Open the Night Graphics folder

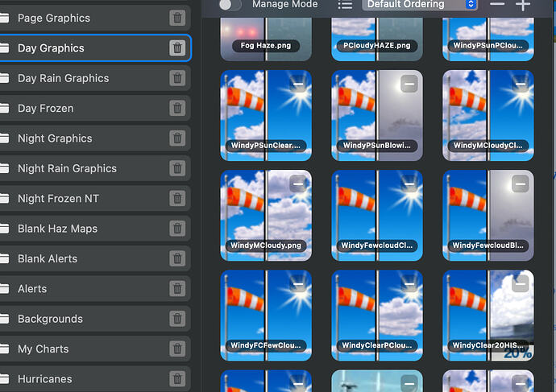tap(94, 138)
